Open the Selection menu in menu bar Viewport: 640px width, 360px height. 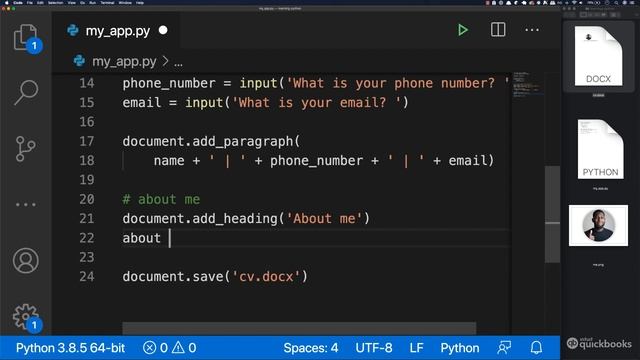coord(56,3)
